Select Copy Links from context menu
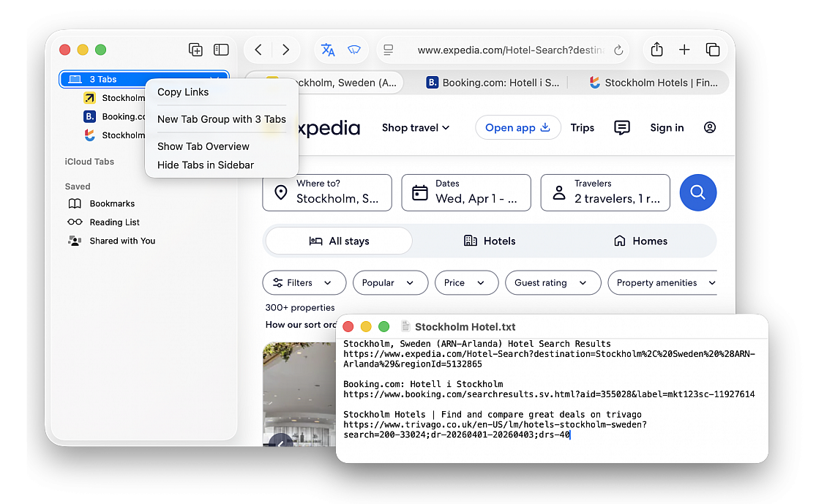This screenshot has height=504, width=816. tap(183, 92)
